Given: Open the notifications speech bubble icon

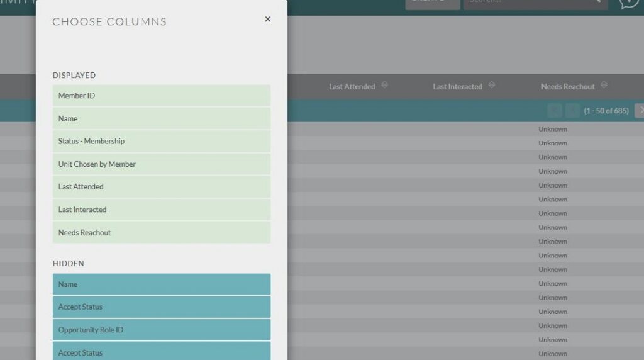Looking at the screenshot, I should click(x=629, y=3).
